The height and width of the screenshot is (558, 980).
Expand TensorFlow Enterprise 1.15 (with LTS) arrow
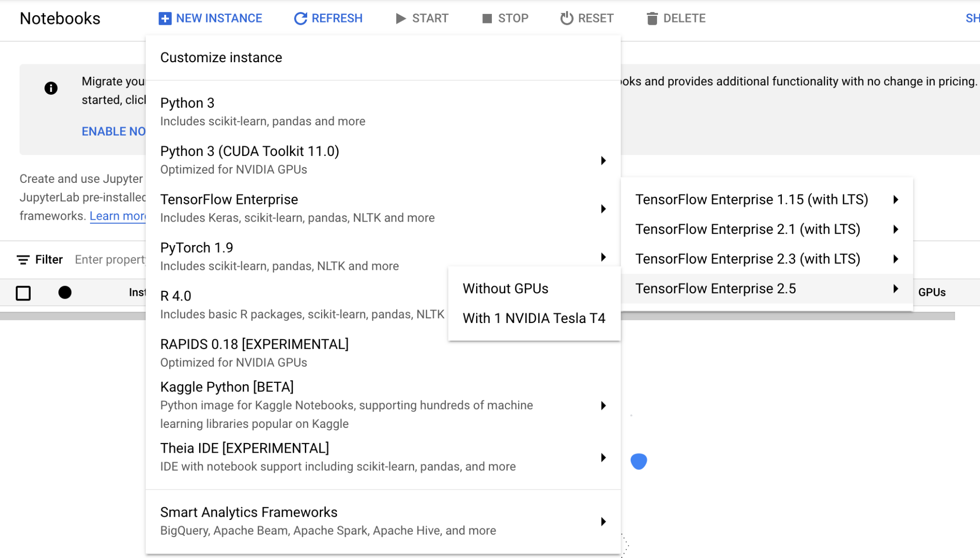[896, 200]
